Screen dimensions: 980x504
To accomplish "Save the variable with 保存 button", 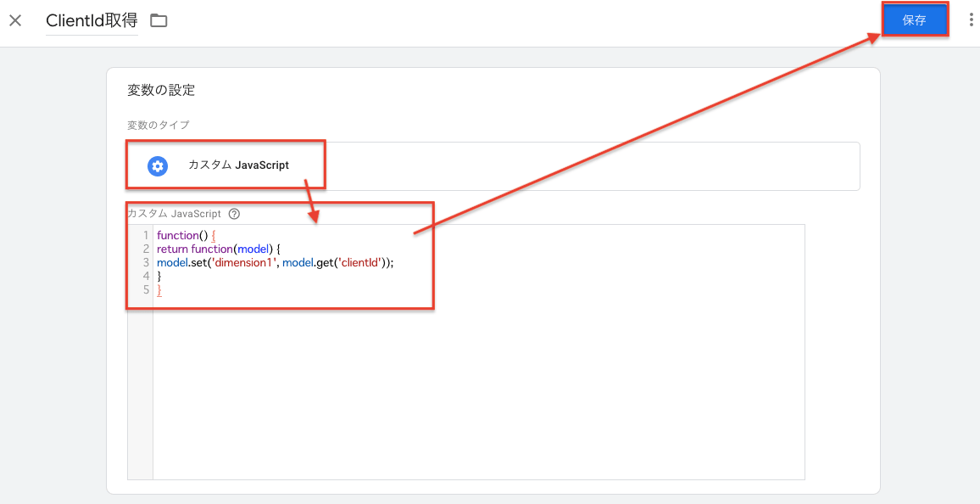I will coord(915,20).
